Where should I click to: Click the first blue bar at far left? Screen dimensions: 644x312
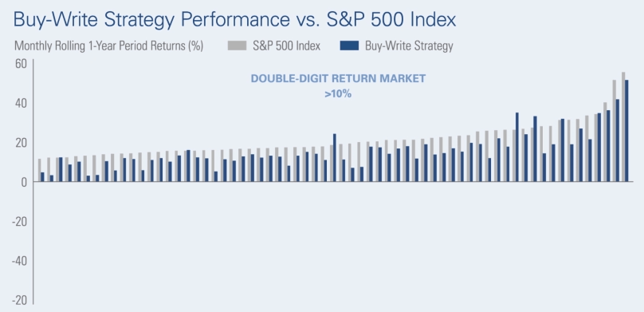pyautogui.click(x=43, y=177)
